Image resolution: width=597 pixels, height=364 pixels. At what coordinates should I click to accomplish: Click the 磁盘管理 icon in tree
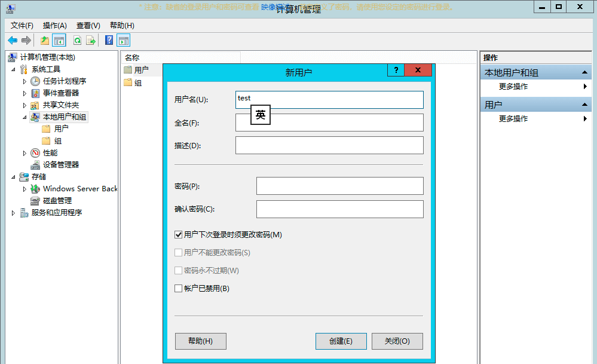[35, 201]
